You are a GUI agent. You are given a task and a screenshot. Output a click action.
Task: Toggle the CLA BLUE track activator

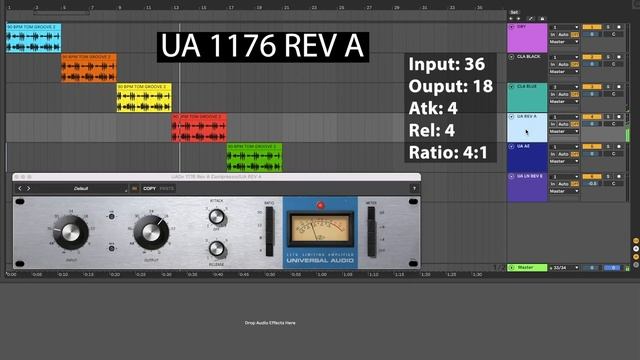(x=592, y=87)
